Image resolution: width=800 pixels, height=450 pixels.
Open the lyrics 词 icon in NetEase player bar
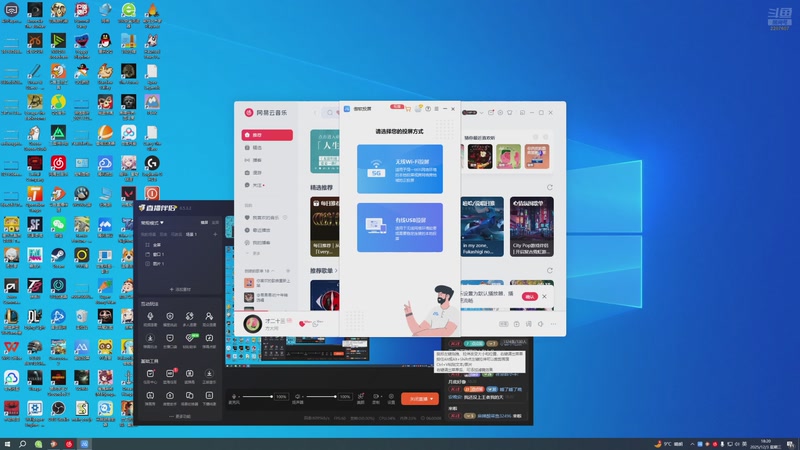pos(529,324)
